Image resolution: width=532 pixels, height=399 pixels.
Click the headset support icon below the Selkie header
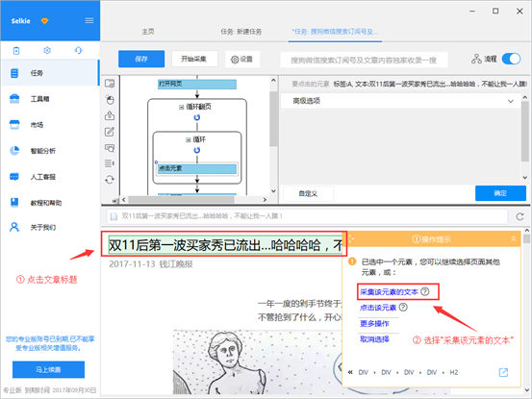pos(78,51)
